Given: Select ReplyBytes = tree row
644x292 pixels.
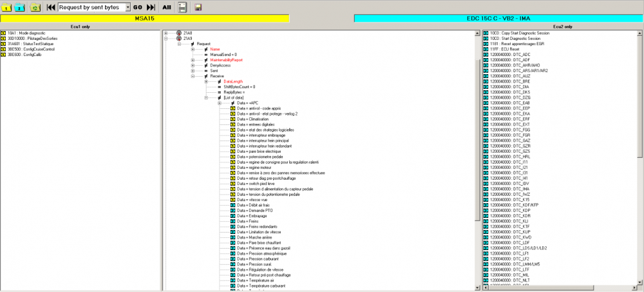Looking at the screenshot, I should click(234, 92).
